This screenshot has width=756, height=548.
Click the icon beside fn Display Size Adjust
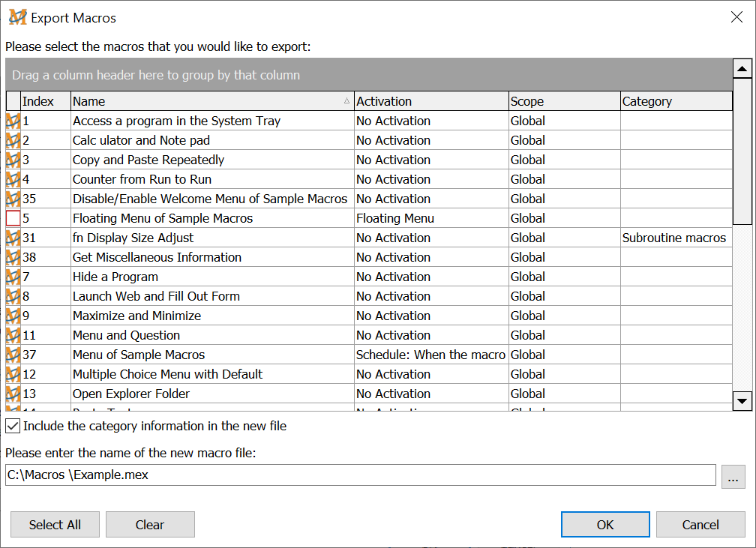click(x=13, y=238)
